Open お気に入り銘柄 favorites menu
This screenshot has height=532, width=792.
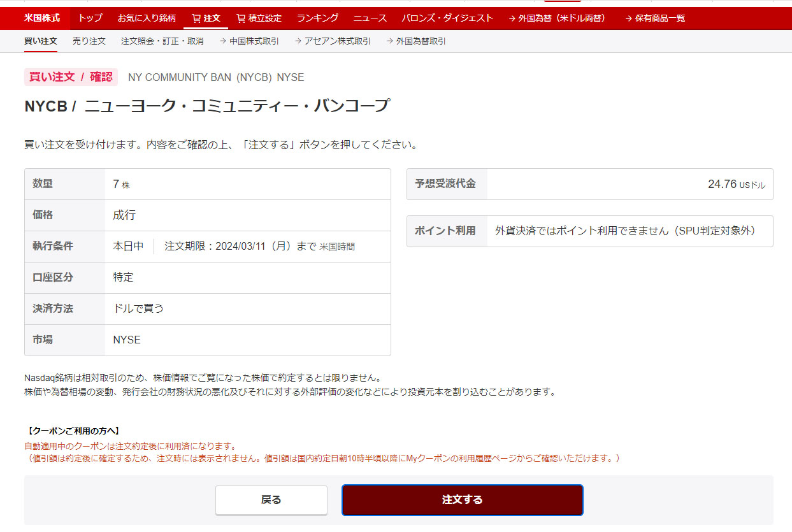tap(147, 18)
